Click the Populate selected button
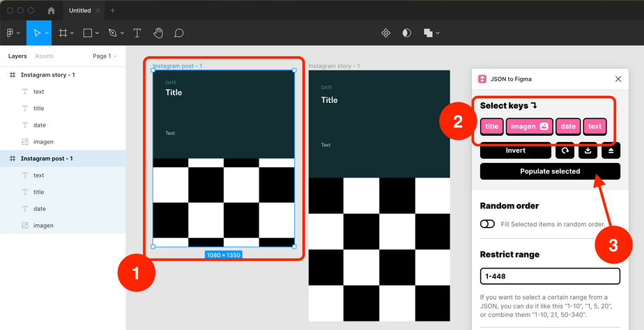 coord(550,171)
